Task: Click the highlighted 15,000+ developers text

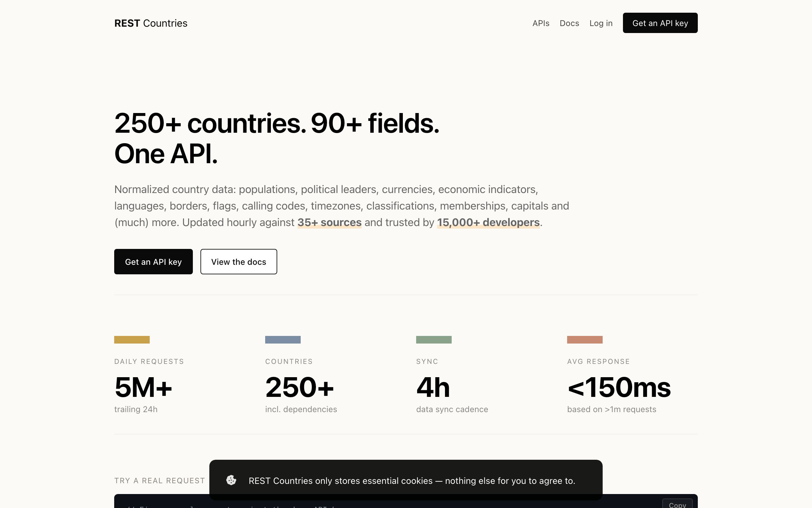Action: (488, 223)
